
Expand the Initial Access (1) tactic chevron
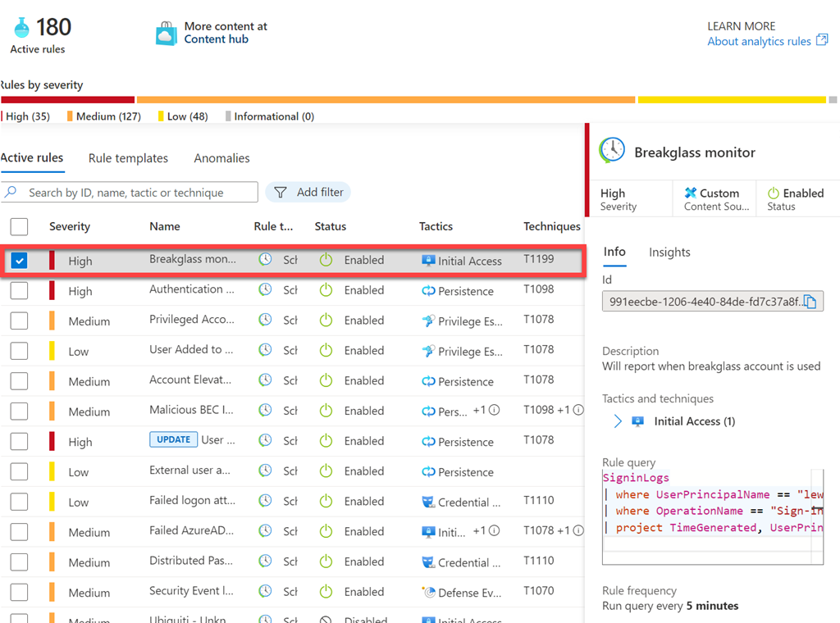[x=618, y=421]
